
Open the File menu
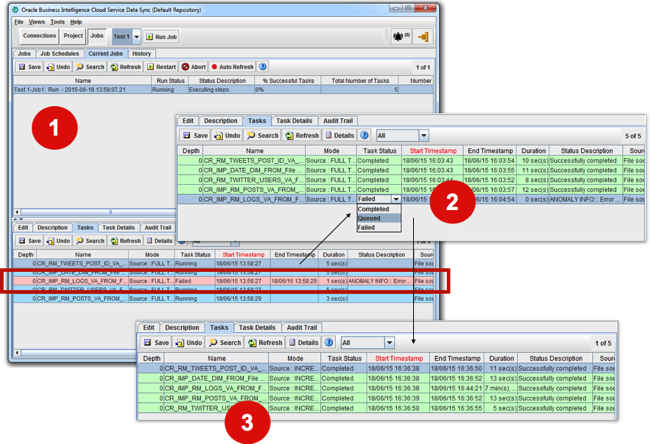click(x=19, y=22)
